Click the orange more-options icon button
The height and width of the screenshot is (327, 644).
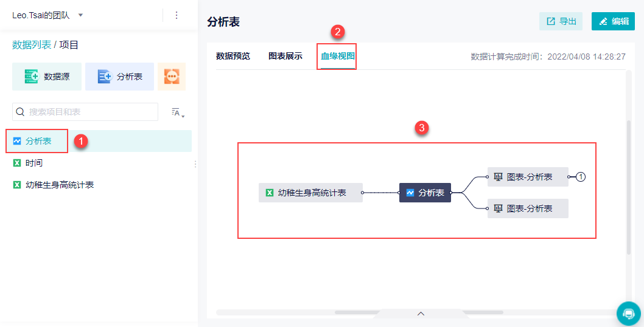172,77
